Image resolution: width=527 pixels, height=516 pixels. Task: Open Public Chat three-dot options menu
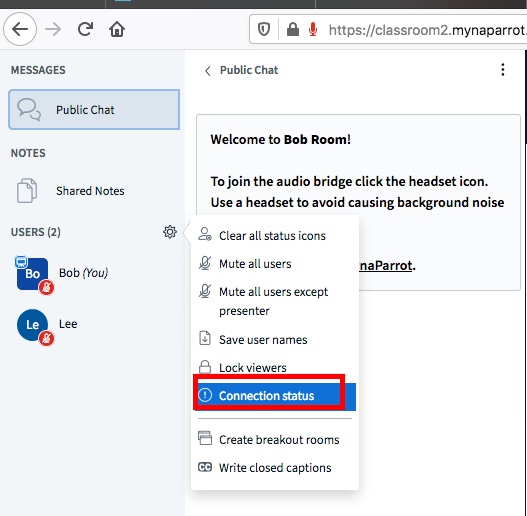tap(502, 70)
